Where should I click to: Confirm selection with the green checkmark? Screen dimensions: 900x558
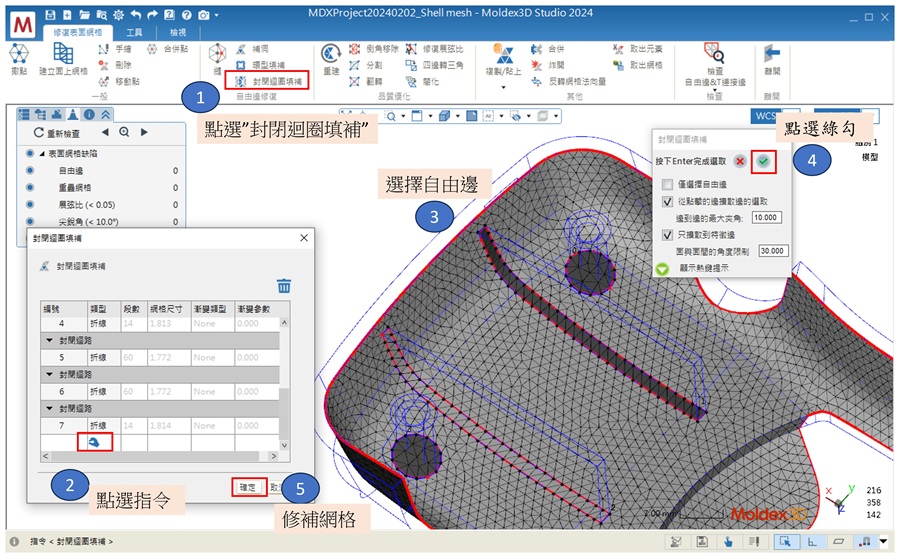[764, 160]
